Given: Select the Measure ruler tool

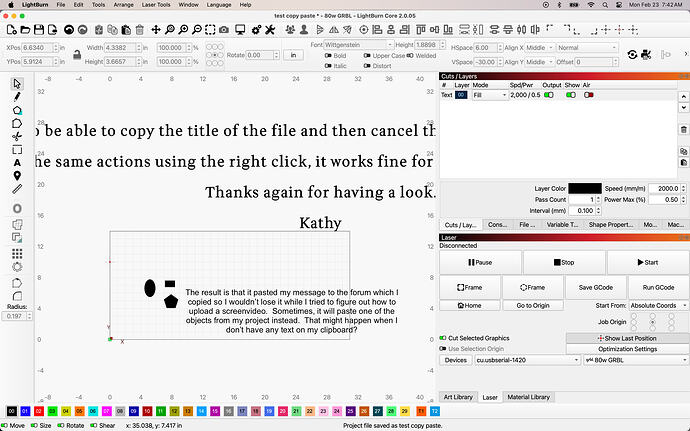Looking at the screenshot, I should [17, 188].
